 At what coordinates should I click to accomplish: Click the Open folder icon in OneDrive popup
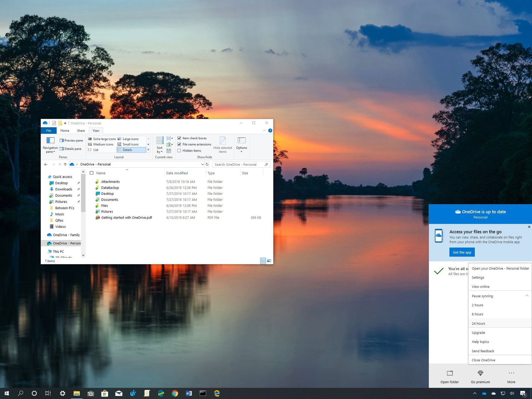point(449,373)
